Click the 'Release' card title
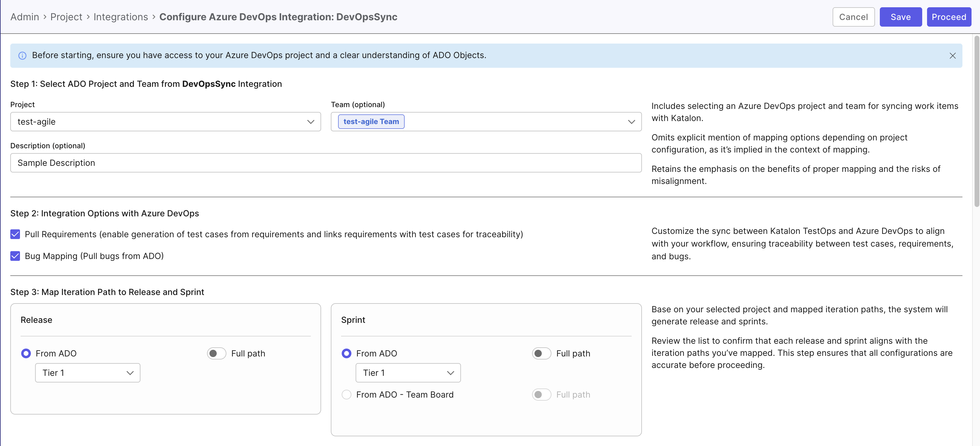The height and width of the screenshot is (446, 980). pyautogui.click(x=36, y=320)
